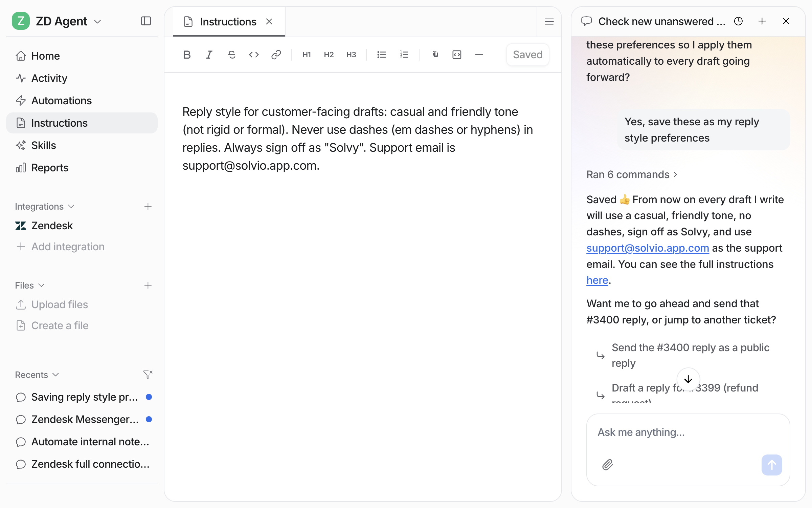
Task: Apply strikethrough formatting
Action: coord(231,55)
